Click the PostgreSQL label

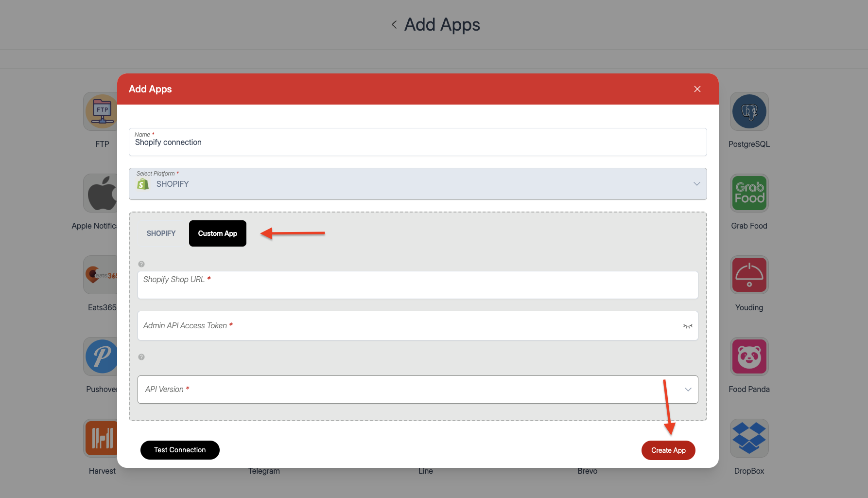[x=749, y=144]
